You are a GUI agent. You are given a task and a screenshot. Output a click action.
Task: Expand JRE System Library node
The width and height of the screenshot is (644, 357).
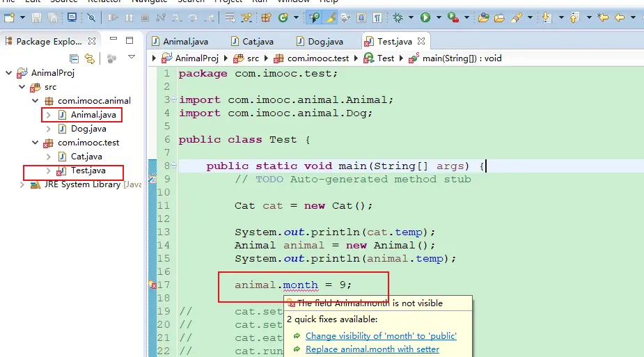click(23, 185)
